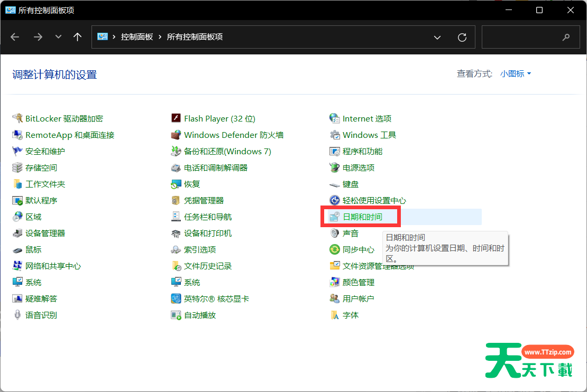
Task: Open the Flash Player (32 位) icon
Action: (176, 118)
